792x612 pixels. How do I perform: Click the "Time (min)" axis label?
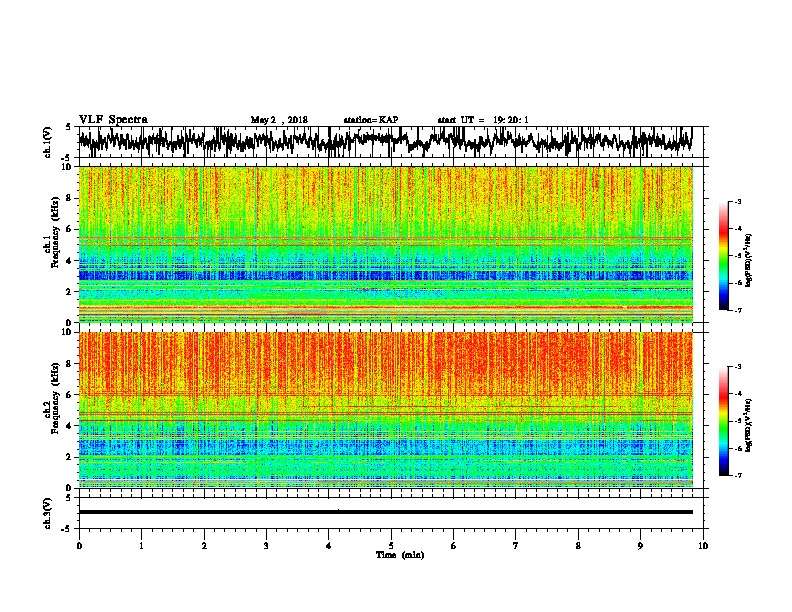click(x=400, y=555)
